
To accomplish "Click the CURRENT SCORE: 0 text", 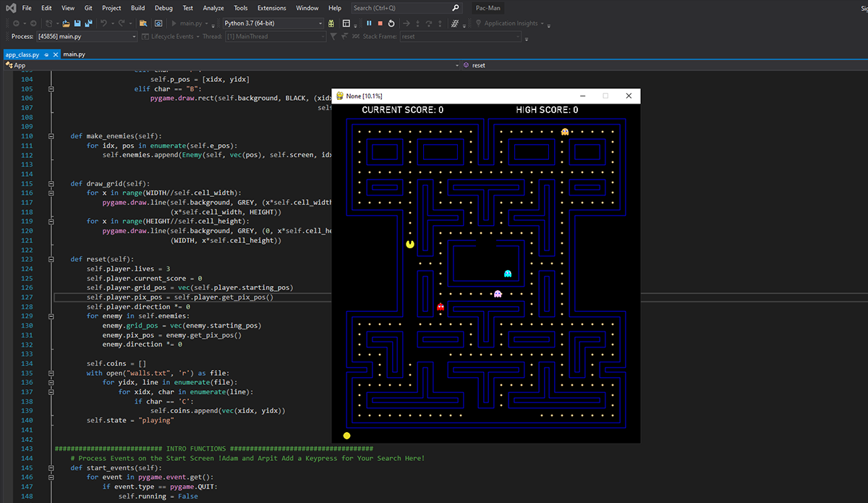I will coord(403,110).
